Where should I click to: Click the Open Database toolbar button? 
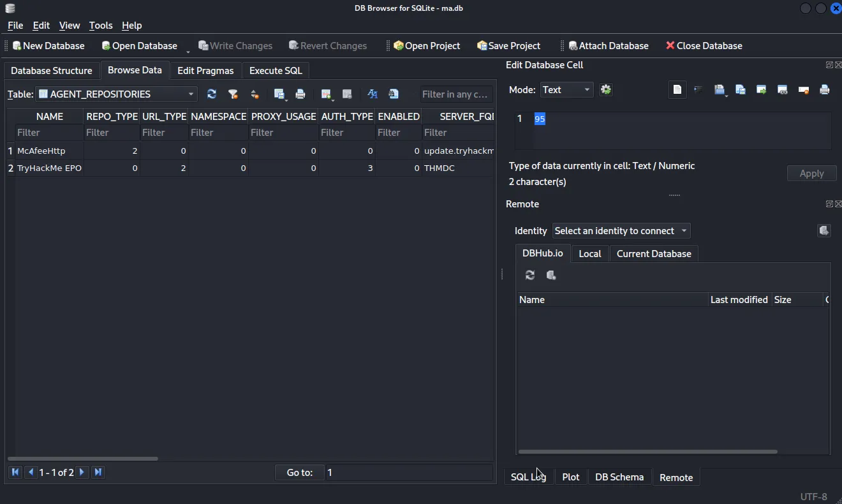pos(140,46)
